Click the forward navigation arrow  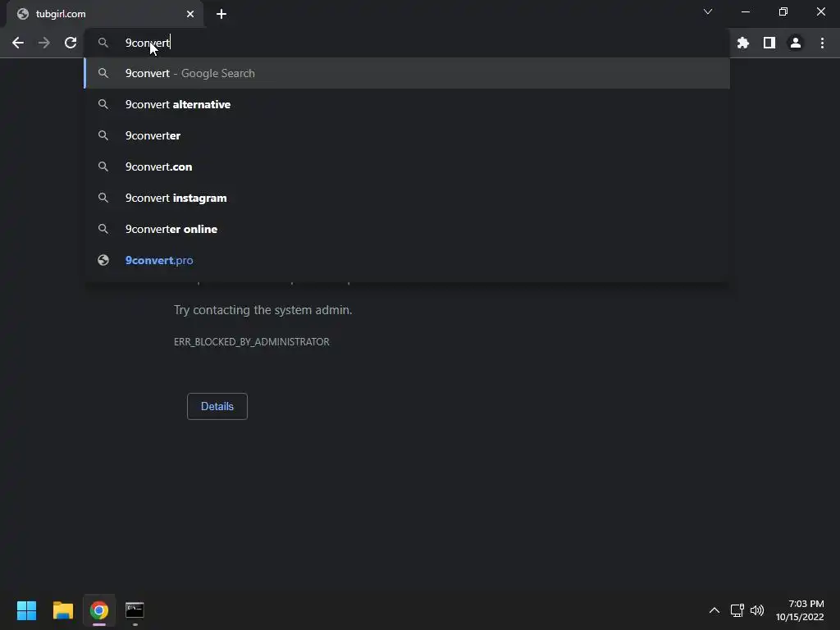tap(44, 43)
